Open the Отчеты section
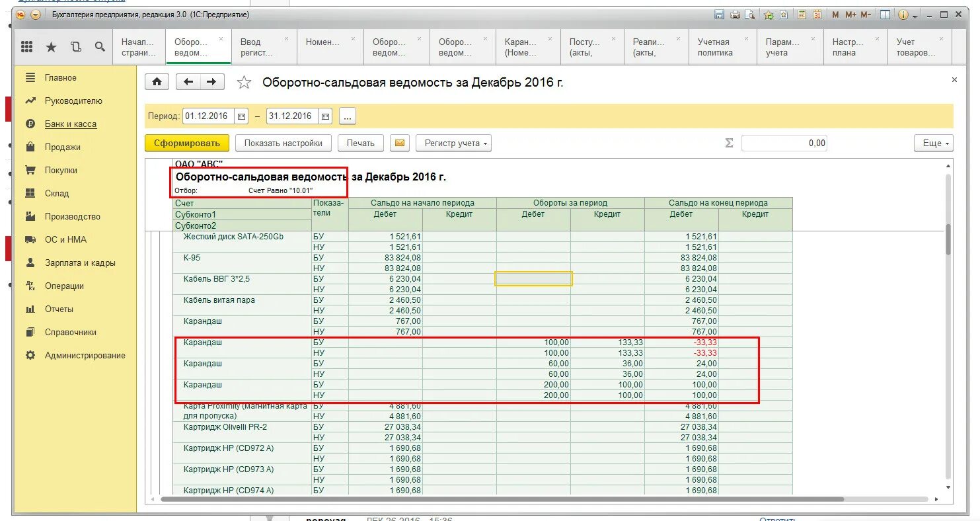This screenshot has height=521, width=980. [x=59, y=309]
